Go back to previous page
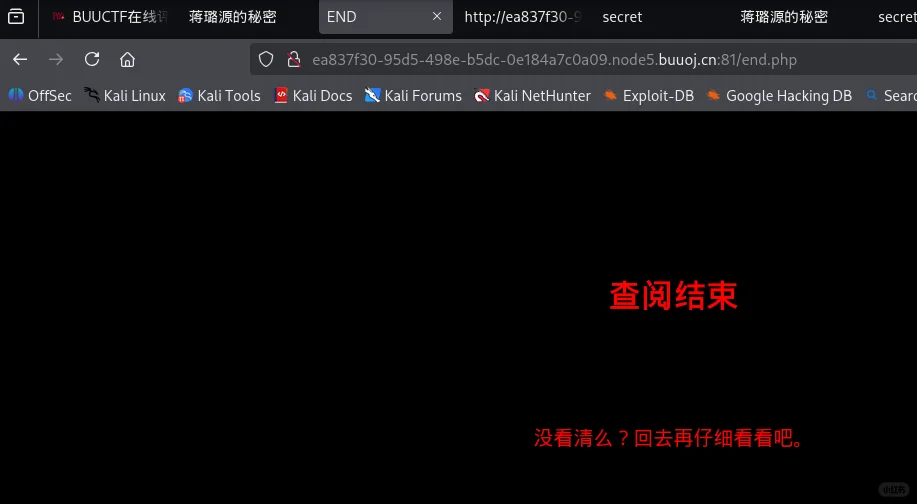This screenshot has height=504, width=917. pos(20,59)
